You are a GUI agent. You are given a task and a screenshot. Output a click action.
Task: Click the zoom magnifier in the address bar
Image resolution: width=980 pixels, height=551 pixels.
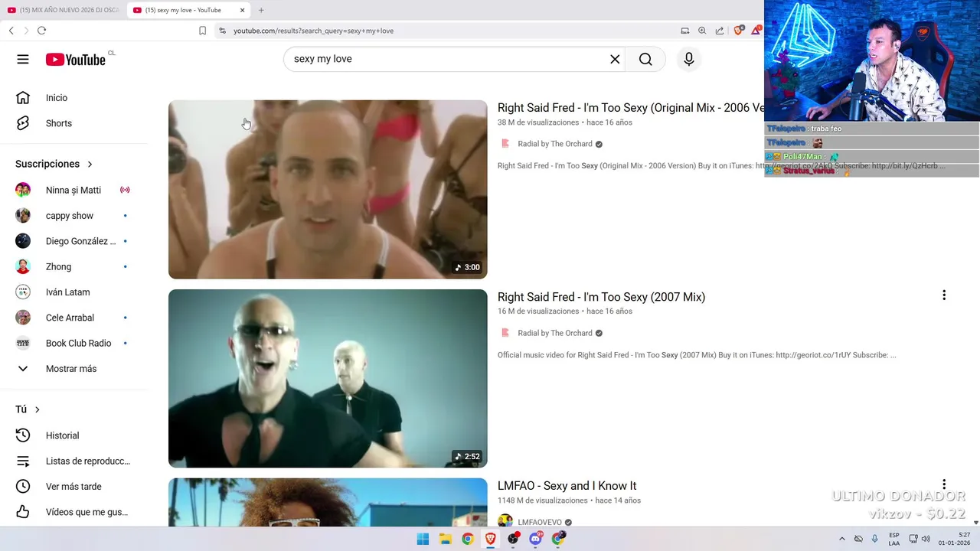pos(702,31)
